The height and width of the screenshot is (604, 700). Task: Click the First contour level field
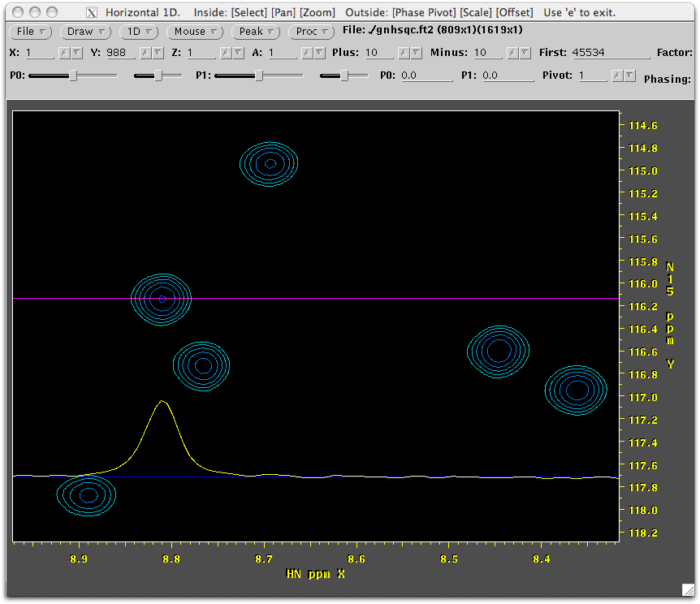pyautogui.click(x=609, y=53)
